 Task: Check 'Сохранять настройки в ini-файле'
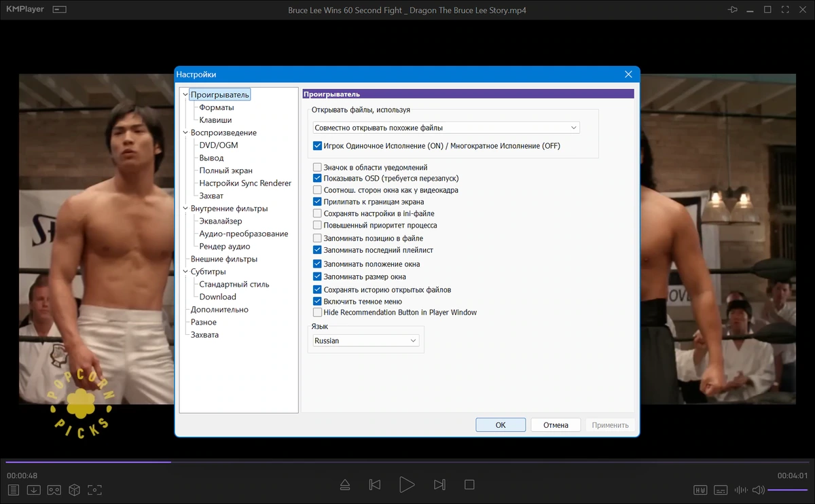click(x=317, y=213)
